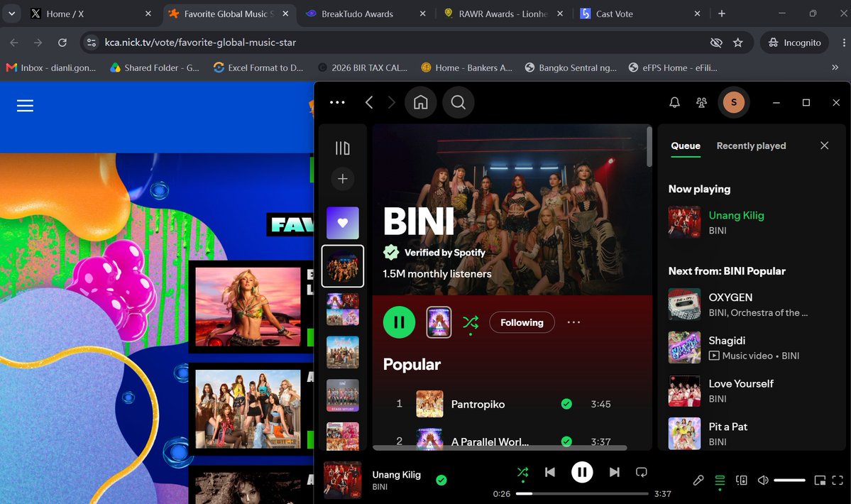Adjust Spotify volume slider
Screen dimensions: 851x504
point(789,480)
